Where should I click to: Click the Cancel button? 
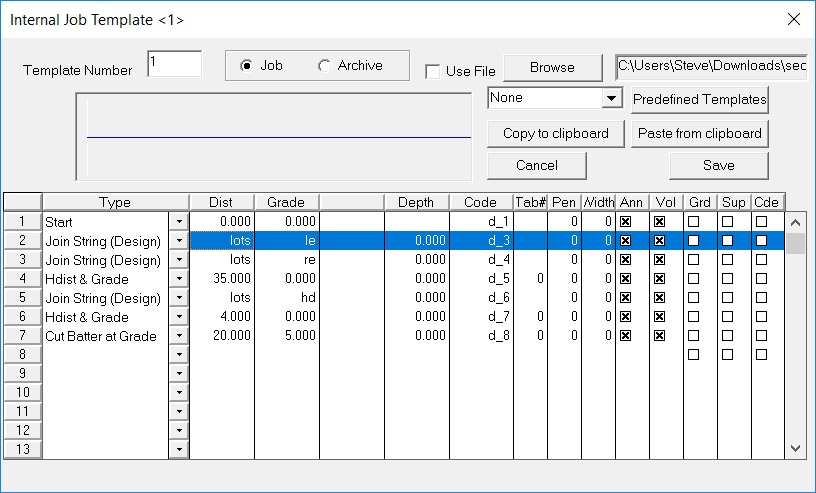tap(537, 165)
